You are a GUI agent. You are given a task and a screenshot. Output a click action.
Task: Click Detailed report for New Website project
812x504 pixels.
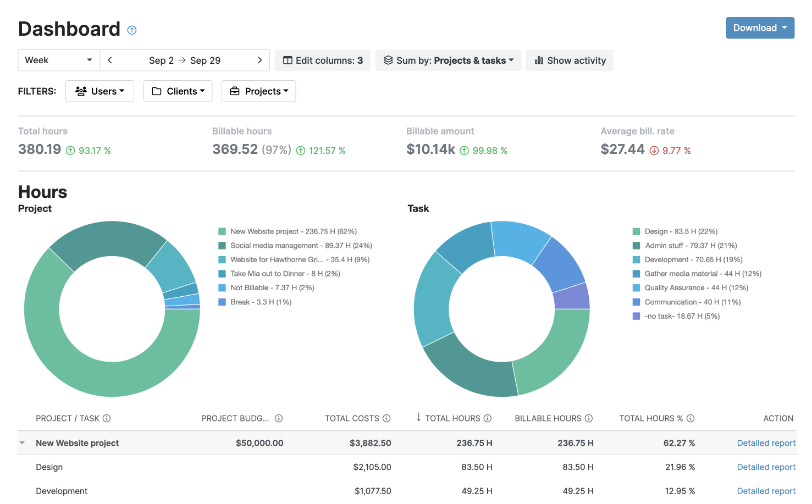766,442
